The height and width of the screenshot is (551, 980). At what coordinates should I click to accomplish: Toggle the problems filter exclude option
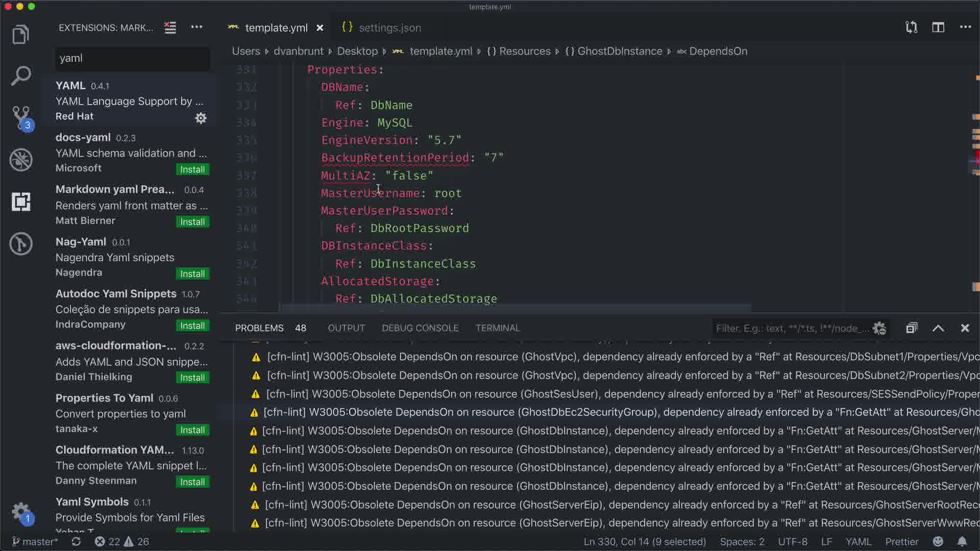click(x=879, y=328)
